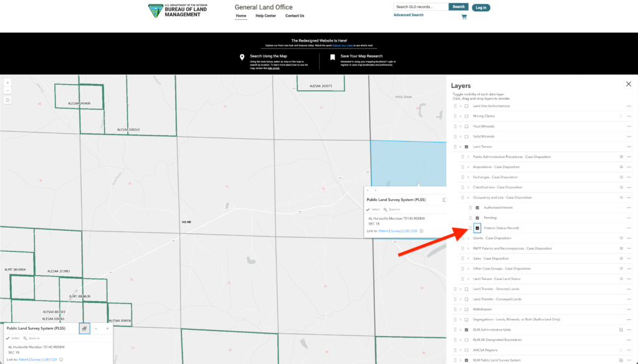Image resolution: width=638 pixels, height=364 pixels.
Task: Expand Public Administrative Procedures - Case Disposition
Action: (468, 157)
